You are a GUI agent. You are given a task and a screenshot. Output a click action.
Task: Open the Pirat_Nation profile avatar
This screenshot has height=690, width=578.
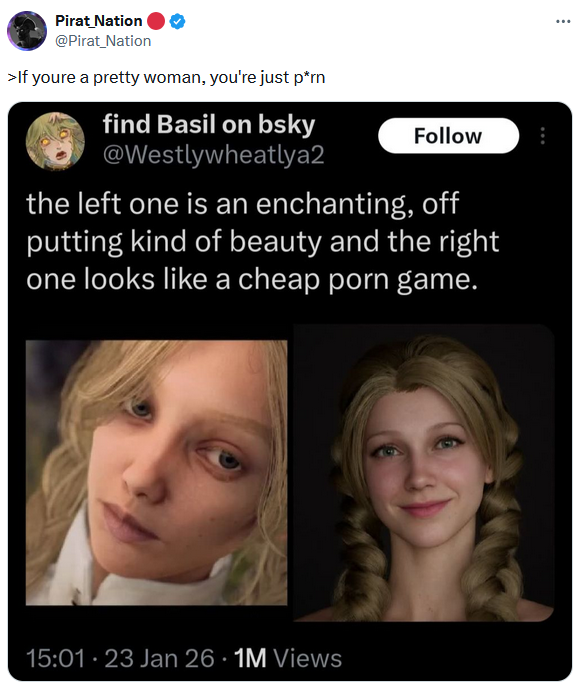click(x=26, y=31)
